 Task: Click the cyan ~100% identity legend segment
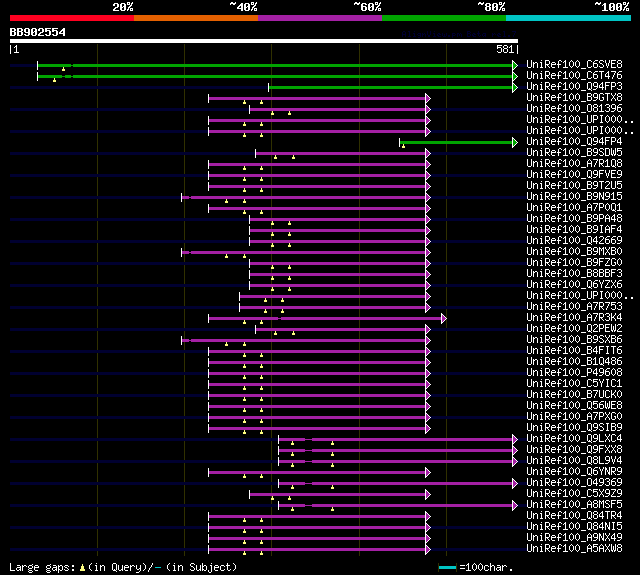point(569,18)
